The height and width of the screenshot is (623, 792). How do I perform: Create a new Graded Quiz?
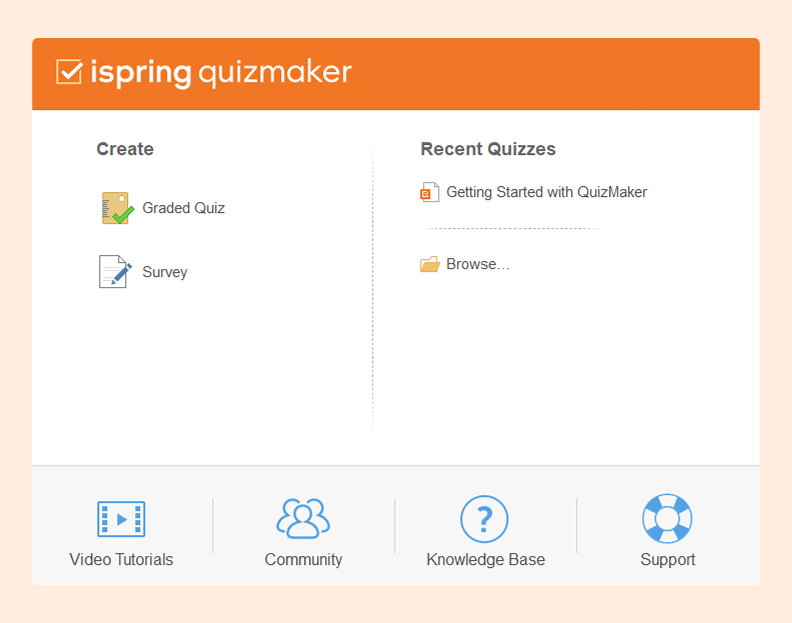[x=183, y=208]
